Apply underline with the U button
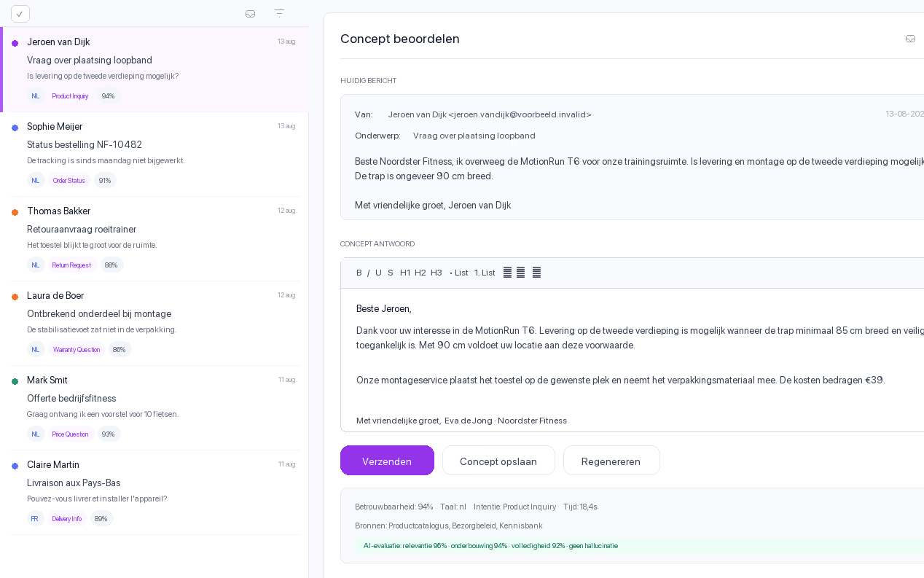Viewport: 924px width, 578px height. point(378,273)
